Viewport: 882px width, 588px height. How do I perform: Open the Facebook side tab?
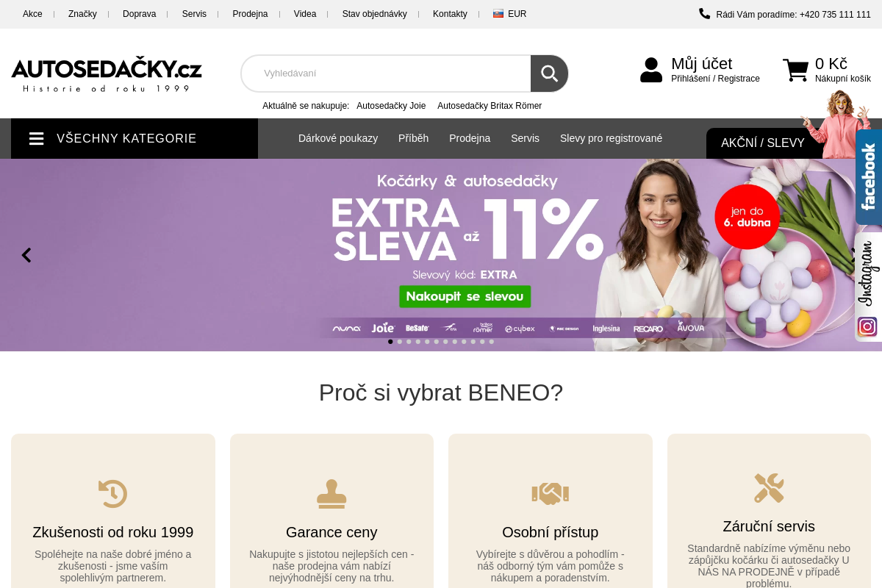[868, 177]
